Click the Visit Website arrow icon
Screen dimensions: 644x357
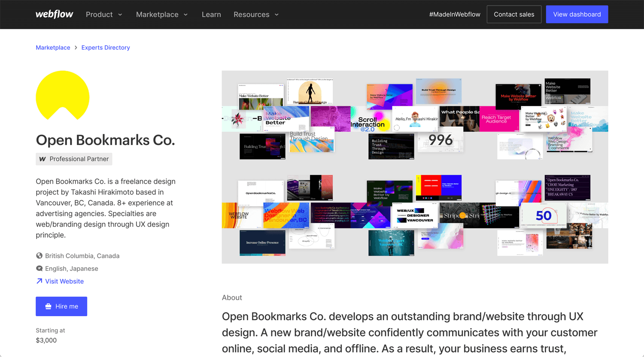(39, 281)
